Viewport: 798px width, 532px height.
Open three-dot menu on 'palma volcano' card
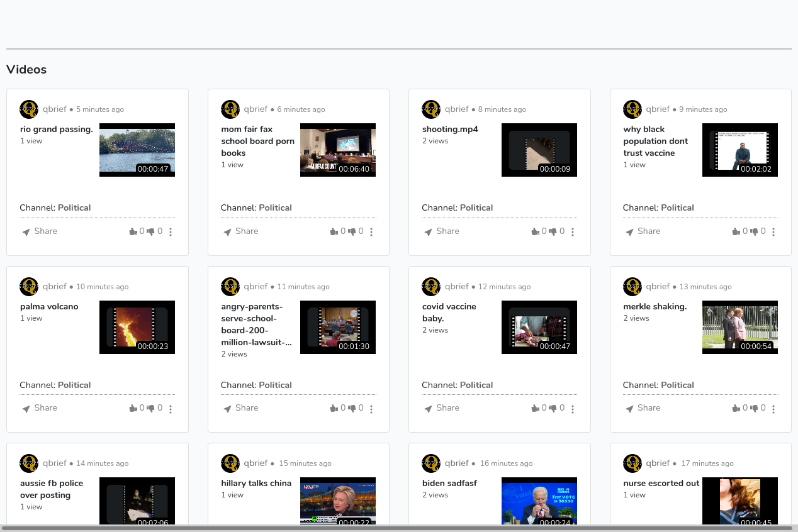tap(171, 409)
